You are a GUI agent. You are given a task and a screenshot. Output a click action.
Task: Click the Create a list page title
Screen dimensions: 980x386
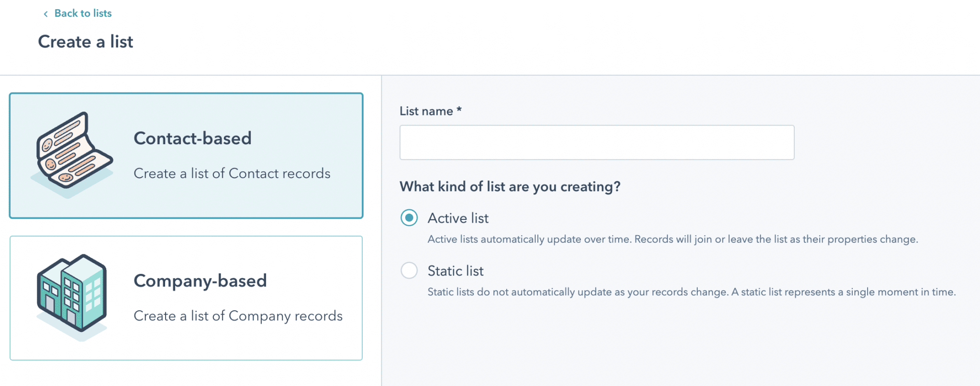86,42
